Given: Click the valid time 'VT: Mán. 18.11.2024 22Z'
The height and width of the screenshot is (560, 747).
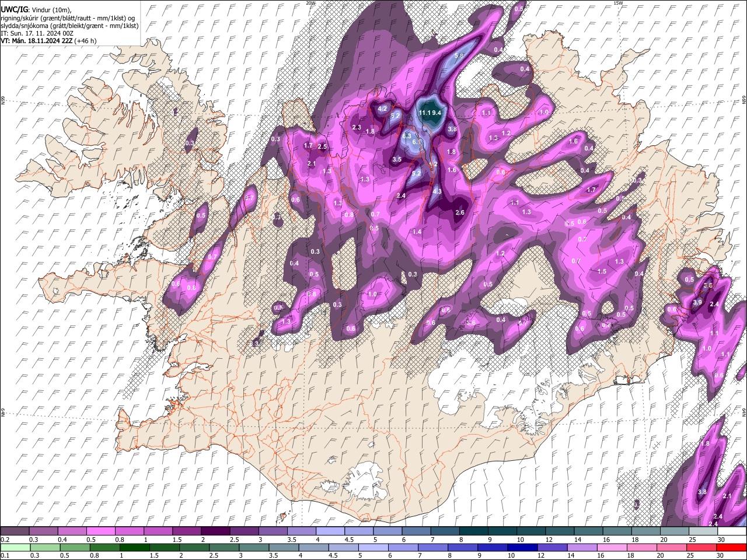Looking at the screenshot, I should point(36,41).
